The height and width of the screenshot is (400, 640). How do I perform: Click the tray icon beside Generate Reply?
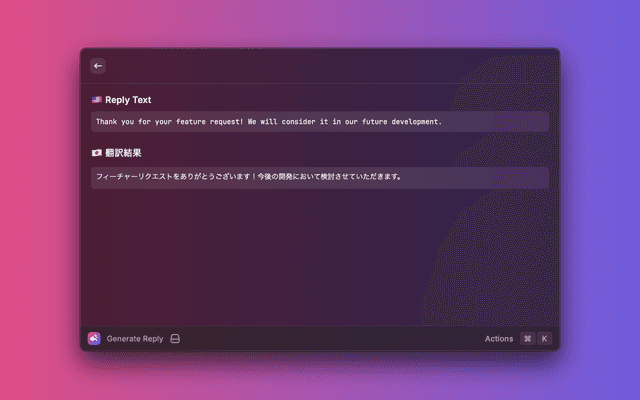[x=175, y=339]
